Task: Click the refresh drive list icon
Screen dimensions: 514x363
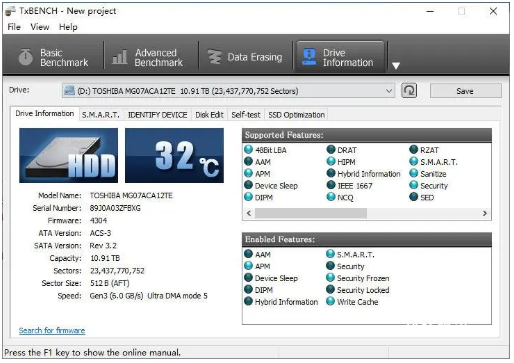Action: [409, 91]
